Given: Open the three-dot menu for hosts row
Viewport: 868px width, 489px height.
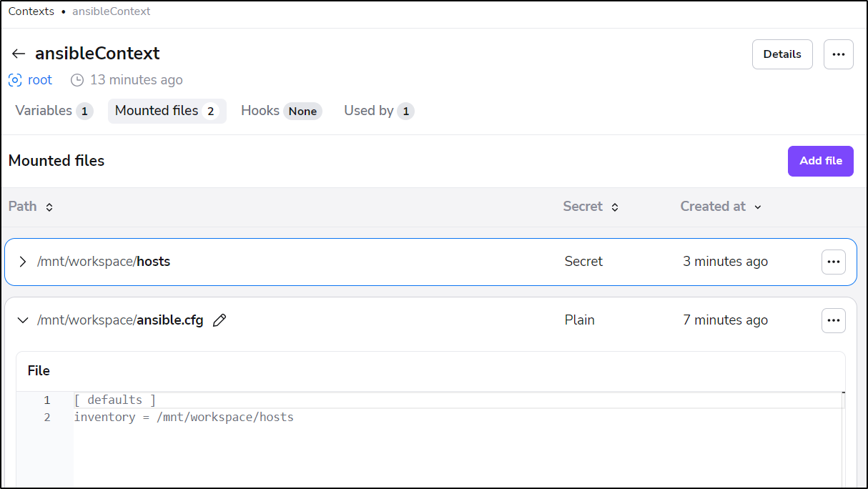Looking at the screenshot, I should coord(834,262).
